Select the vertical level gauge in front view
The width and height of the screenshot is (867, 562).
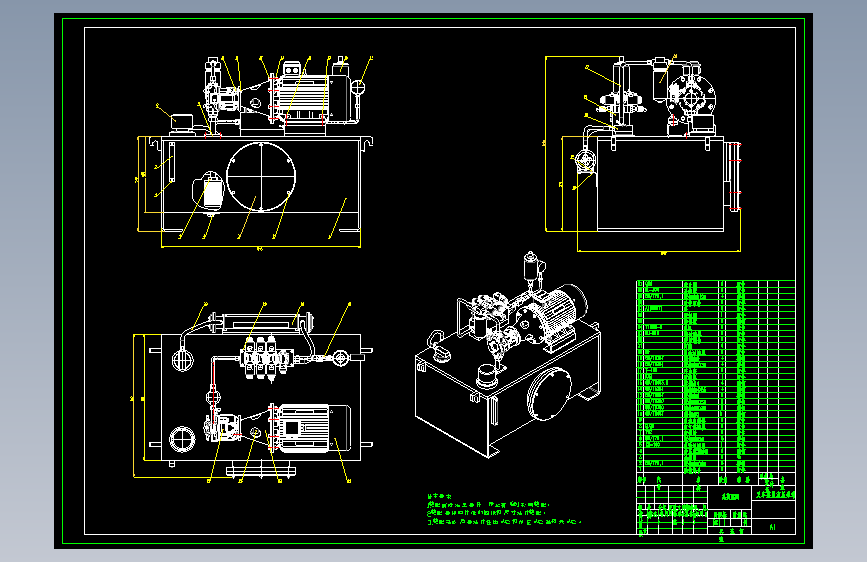pyautogui.click(x=172, y=162)
